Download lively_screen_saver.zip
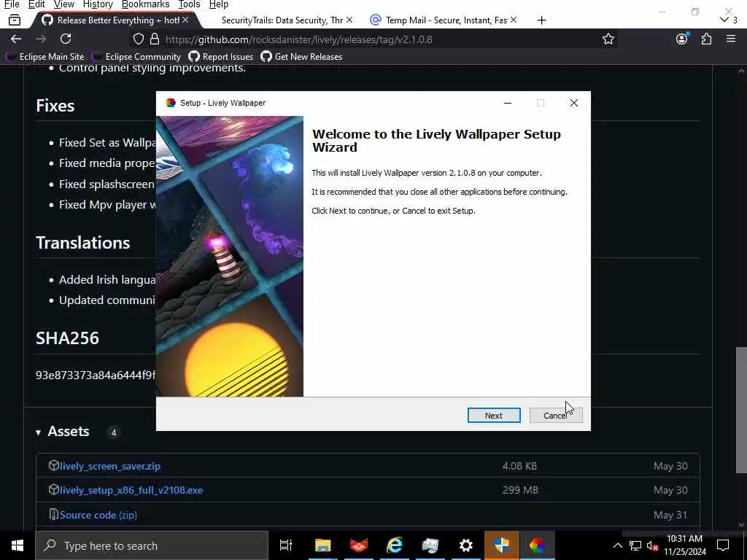The image size is (747, 560). pos(110,466)
